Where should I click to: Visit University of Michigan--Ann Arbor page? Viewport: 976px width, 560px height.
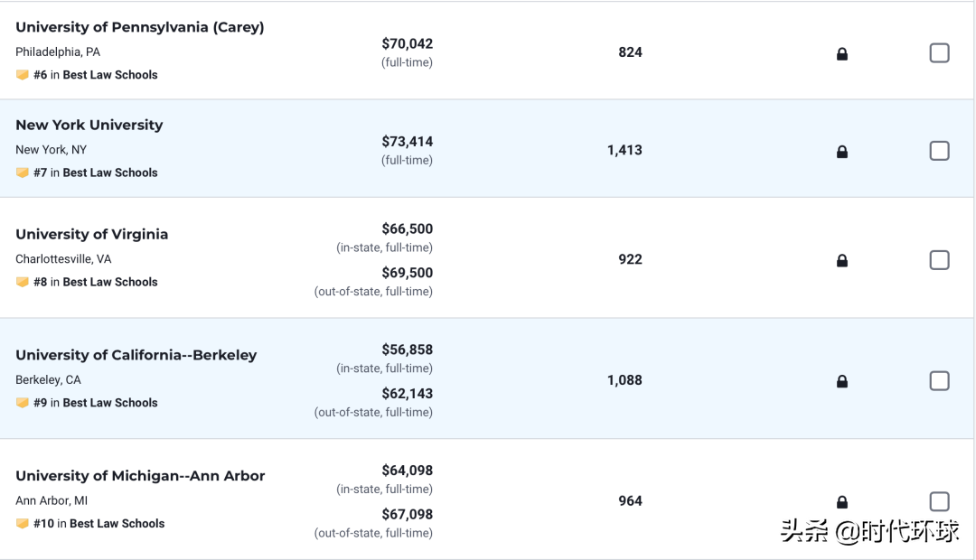[140, 476]
